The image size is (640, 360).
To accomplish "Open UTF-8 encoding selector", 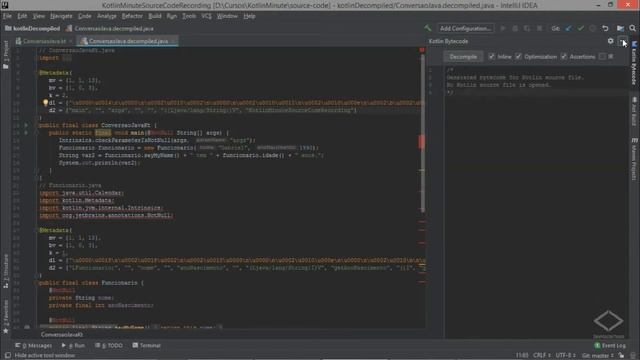I will (565, 356).
